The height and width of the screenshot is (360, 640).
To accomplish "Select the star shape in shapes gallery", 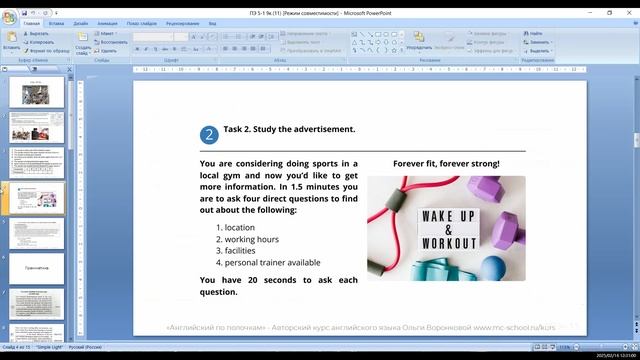I will point(394,51).
